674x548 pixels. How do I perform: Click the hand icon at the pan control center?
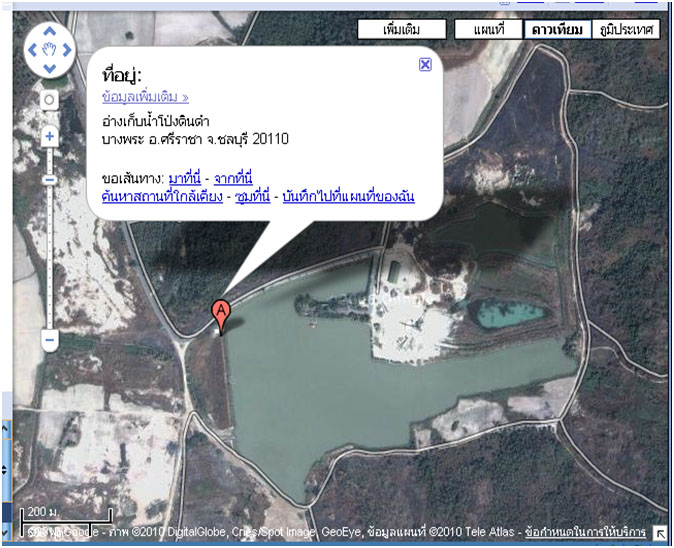point(50,50)
